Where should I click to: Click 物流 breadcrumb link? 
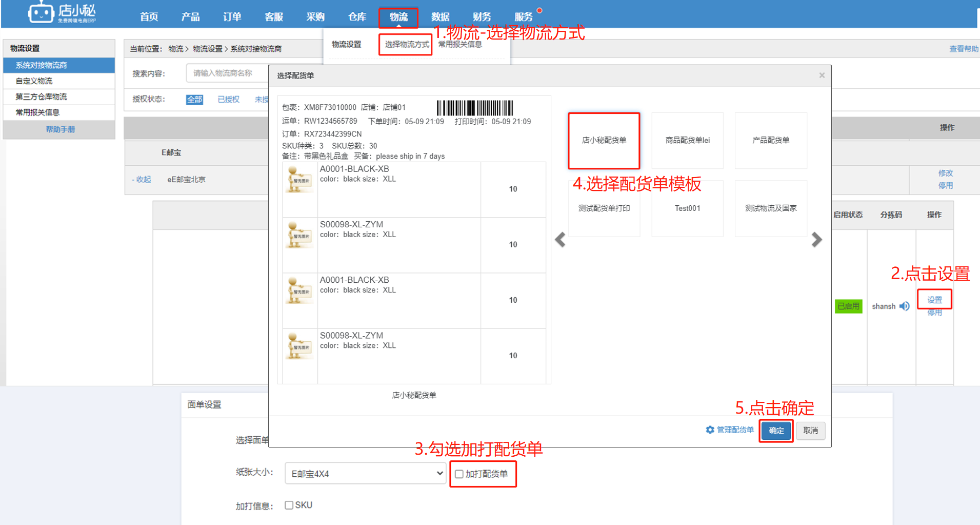(x=176, y=49)
